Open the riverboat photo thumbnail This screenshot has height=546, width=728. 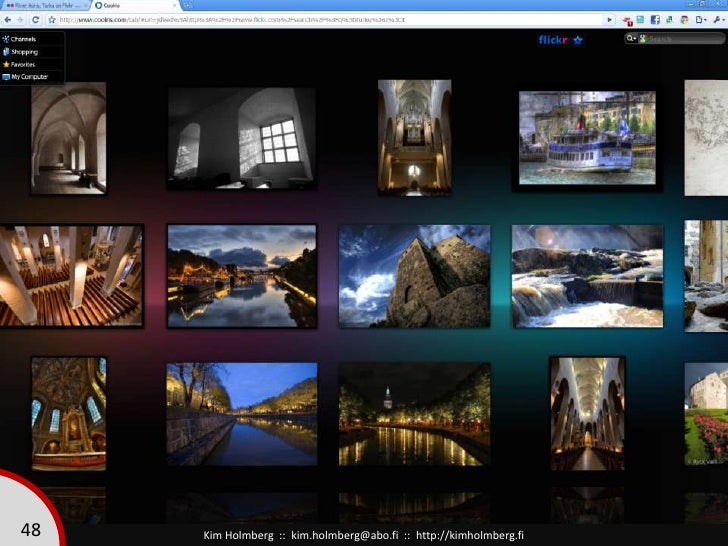588,138
